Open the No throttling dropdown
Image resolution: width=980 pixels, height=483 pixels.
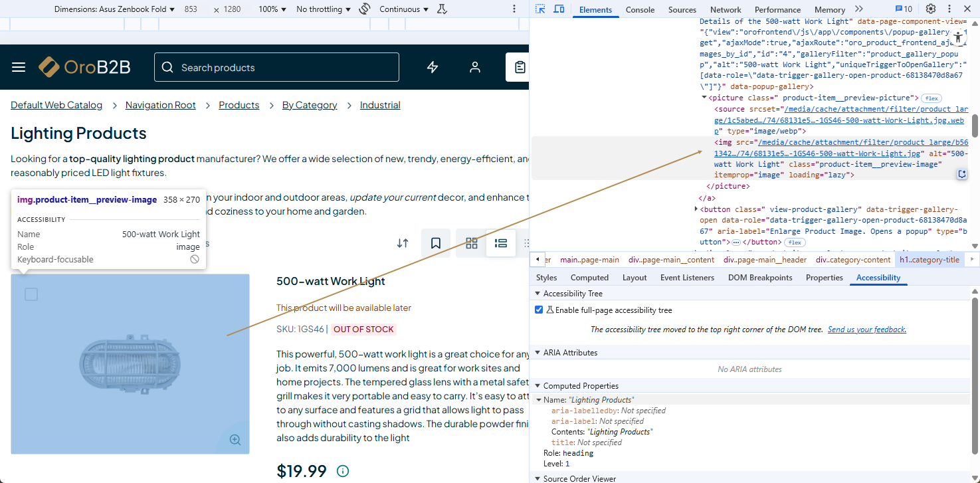click(x=324, y=9)
